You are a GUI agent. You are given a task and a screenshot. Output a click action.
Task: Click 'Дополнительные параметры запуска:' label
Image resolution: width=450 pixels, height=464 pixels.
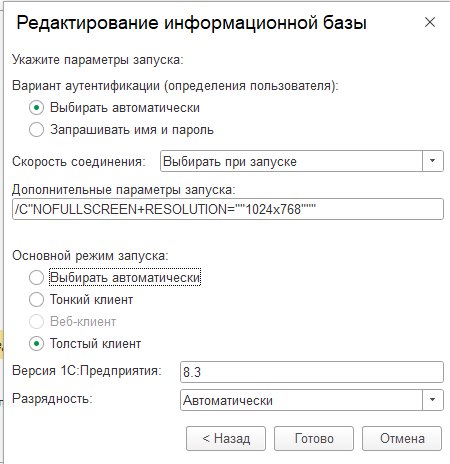(x=124, y=190)
